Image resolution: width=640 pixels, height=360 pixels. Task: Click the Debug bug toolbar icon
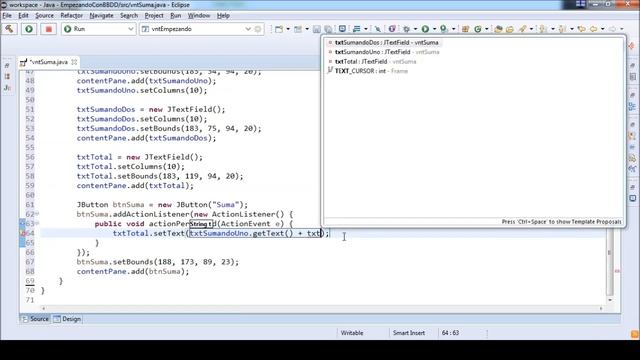tap(406, 29)
